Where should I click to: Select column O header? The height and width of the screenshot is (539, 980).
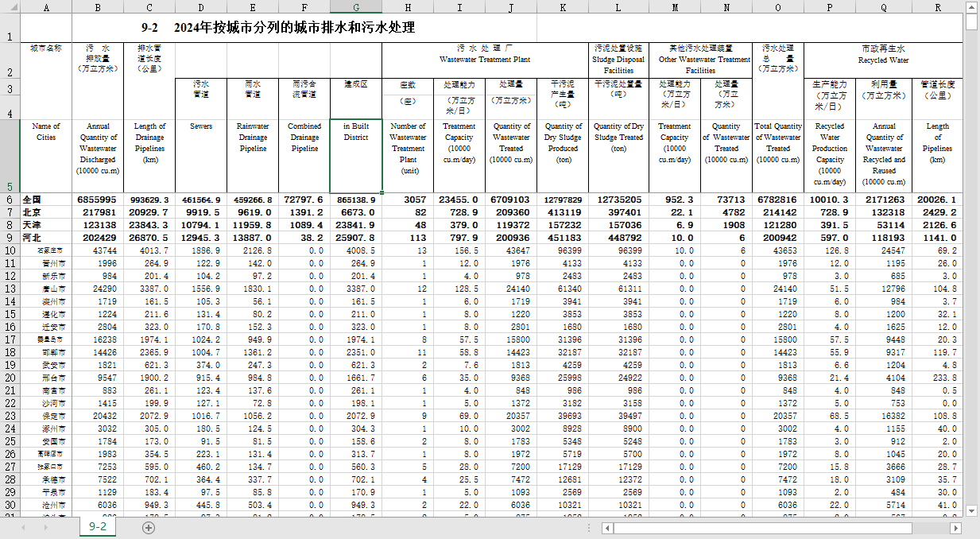778,7
